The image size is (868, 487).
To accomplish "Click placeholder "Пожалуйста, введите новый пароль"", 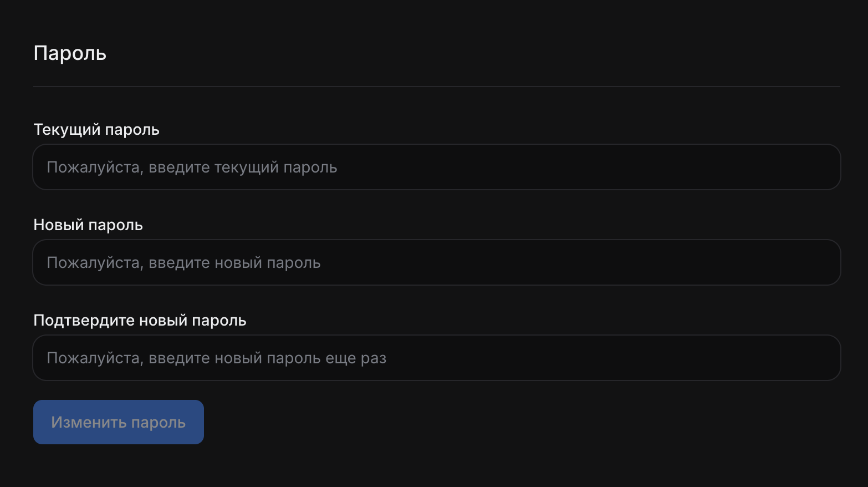I will click(183, 263).
